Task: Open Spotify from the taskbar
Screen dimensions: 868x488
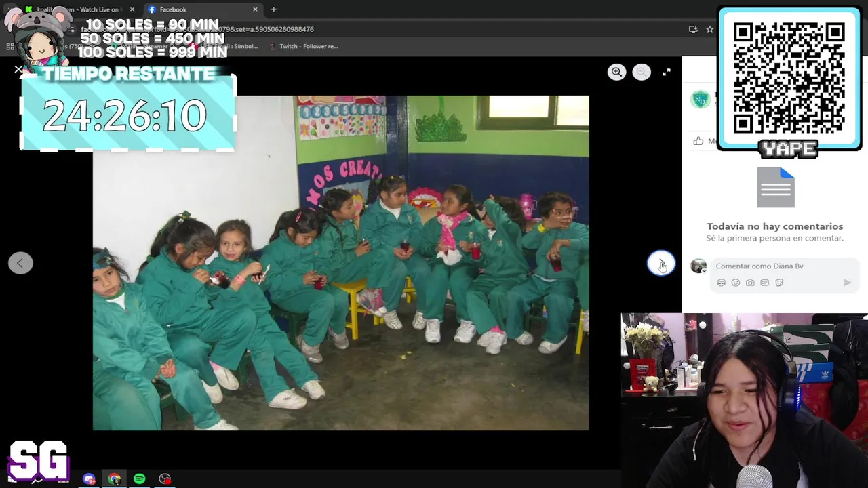Action: pos(139,479)
